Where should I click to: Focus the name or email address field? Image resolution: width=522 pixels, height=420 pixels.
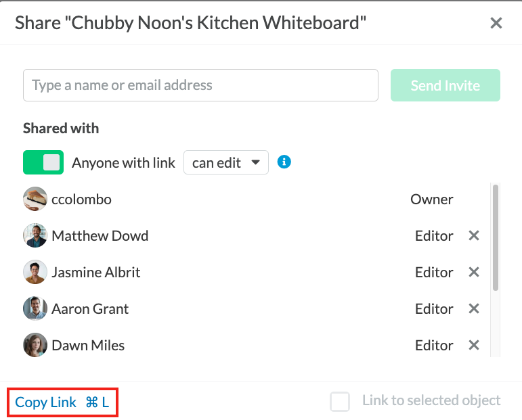click(x=201, y=85)
